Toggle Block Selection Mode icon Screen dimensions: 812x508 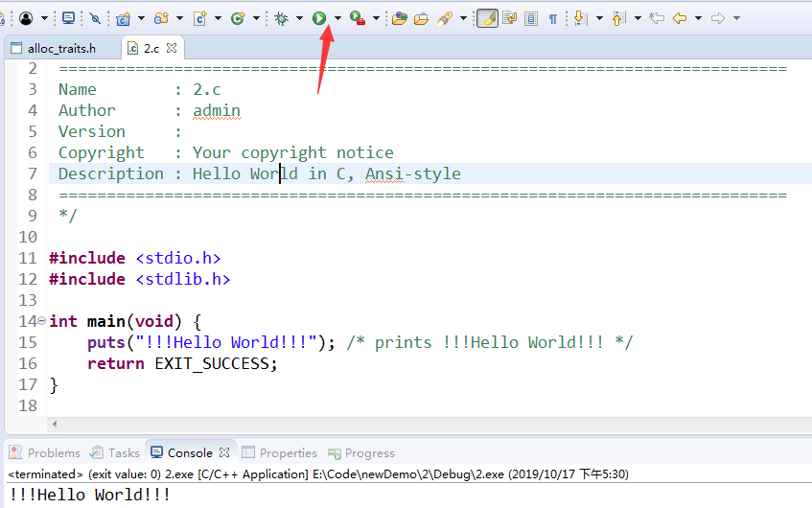(531, 18)
